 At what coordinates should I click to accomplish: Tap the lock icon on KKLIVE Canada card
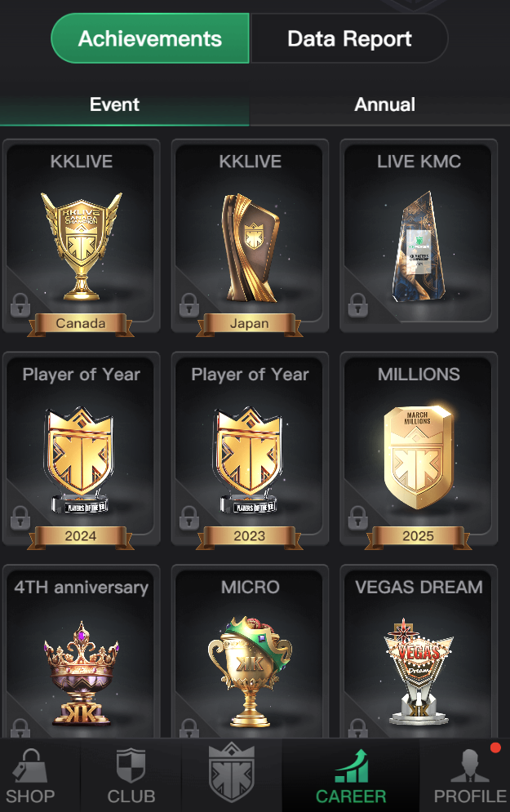pyautogui.click(x=20, y=305)
